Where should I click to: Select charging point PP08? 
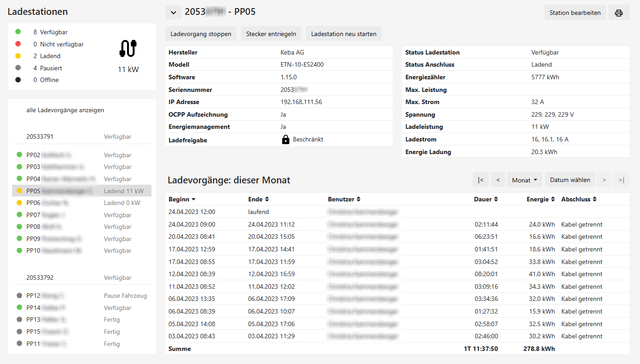point(82,227)
